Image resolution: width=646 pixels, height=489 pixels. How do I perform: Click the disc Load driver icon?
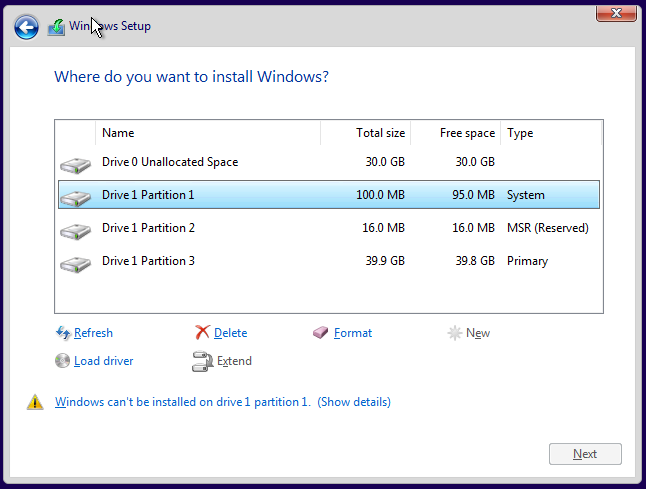(63, 361)
